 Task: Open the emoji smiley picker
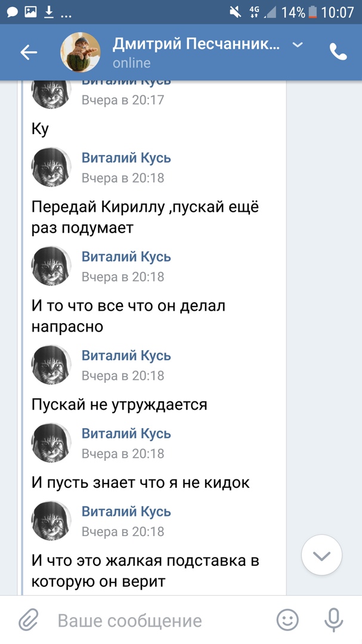pos(287,620)
